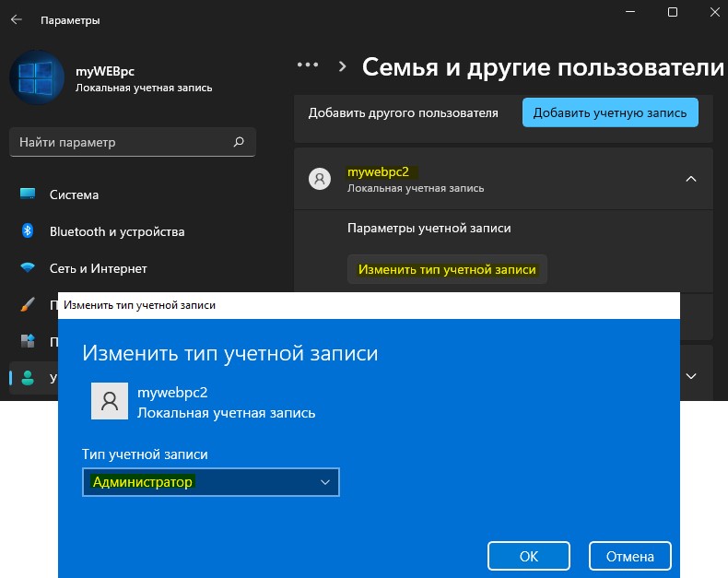Screen dimensions: 728x578
Task: Click the Система monitor icon
Action: 28,194
